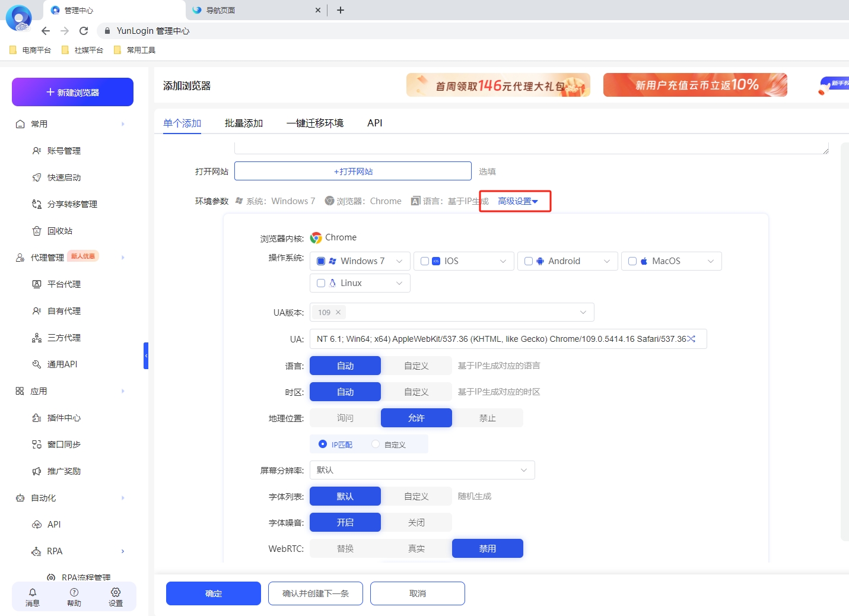Switch to the 管理中心 browser tab
Screen dimensions: 849x616
pyautogui.click(x=115, y=10)
